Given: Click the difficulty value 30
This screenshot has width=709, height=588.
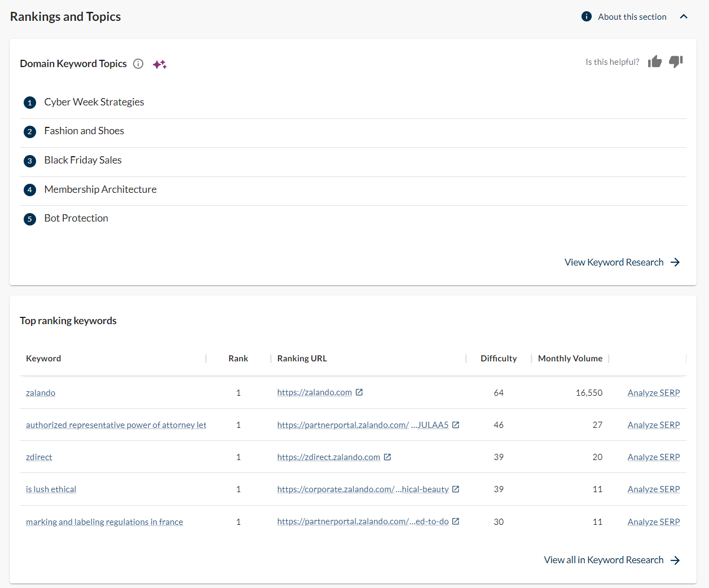Looking at the screenshot, I should point(499,522).
